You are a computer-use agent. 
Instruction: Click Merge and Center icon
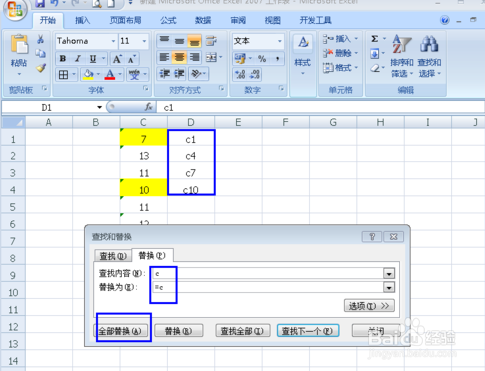click(x=211, y=58)
